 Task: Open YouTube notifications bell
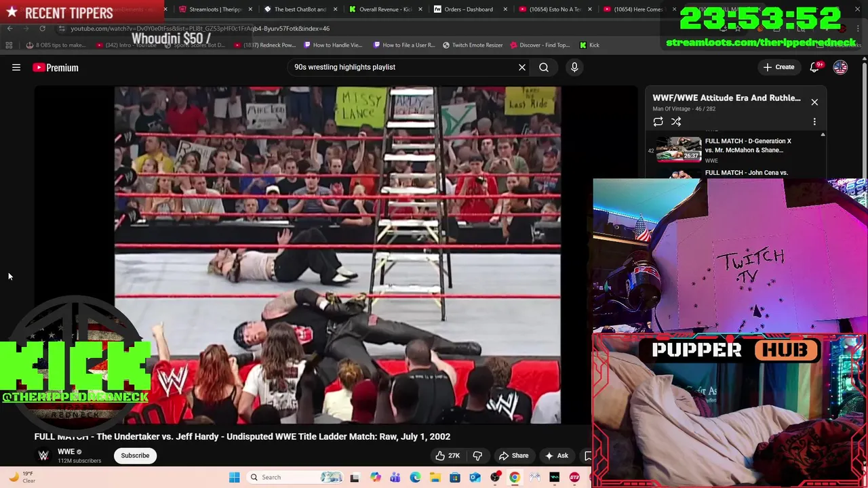[815, 67]
